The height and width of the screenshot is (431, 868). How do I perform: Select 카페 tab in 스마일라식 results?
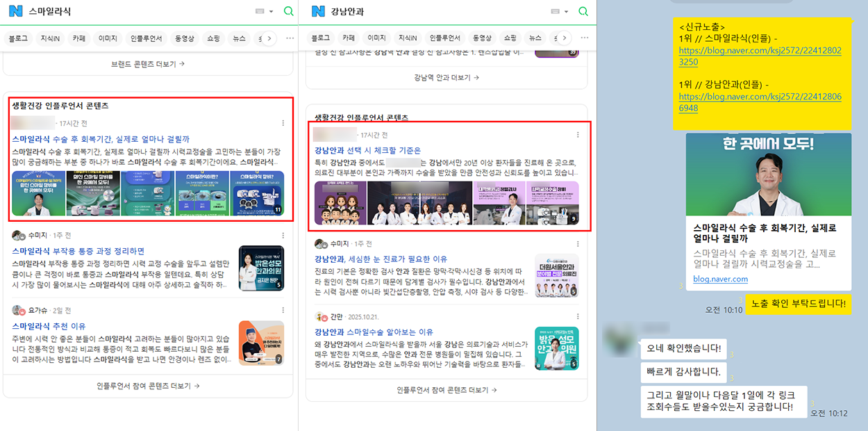point(79,38)
